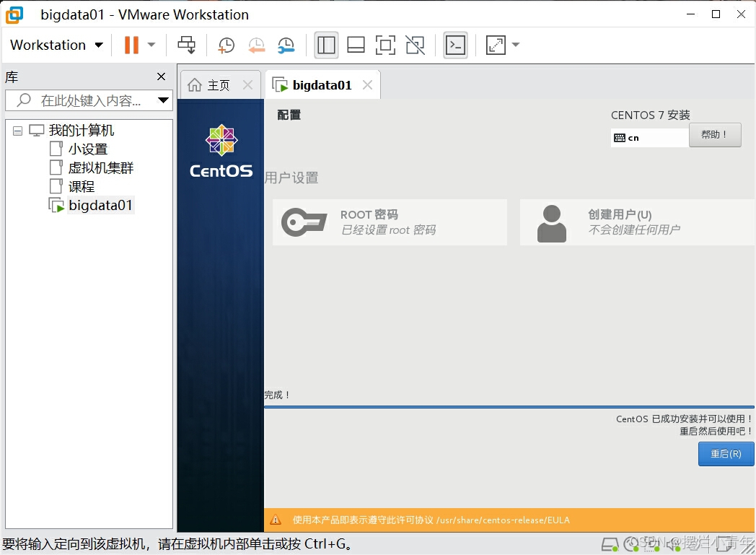This screenshot has width=756, height=555.
Task: Click the home icon on 主页 tab
Action: pos(194,85)
